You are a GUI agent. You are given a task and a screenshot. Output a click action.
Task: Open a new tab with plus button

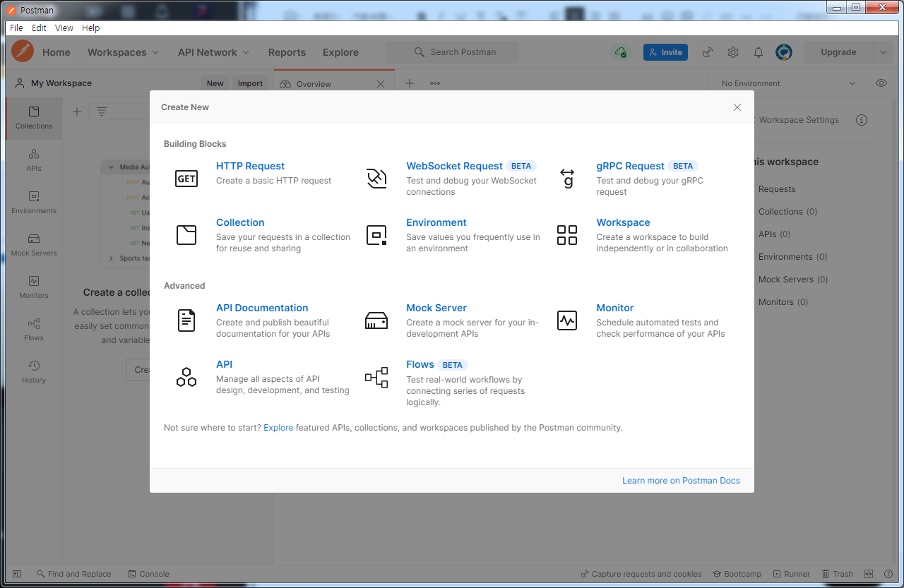coord(410,83)
